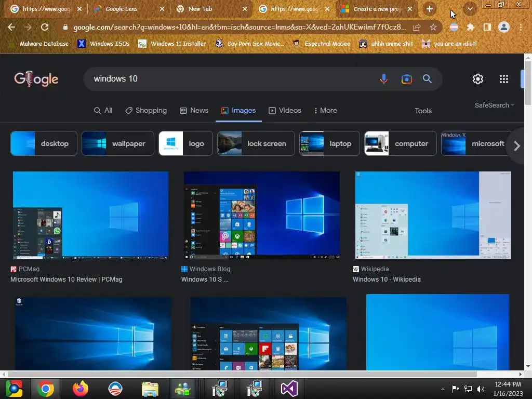Filter by the lock screen chip
532x399 pixels.
(256, 143)
